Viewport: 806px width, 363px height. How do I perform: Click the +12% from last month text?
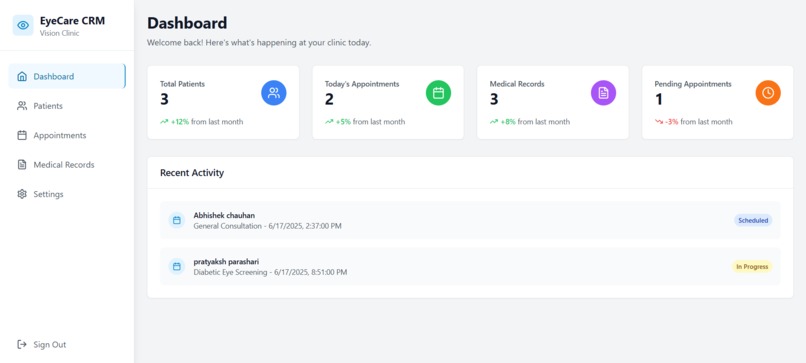click(207, 122)
